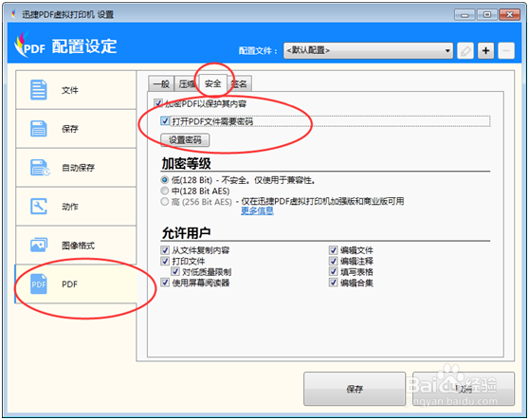Close the settings window
529x420 pixels.
coord(509,14)
